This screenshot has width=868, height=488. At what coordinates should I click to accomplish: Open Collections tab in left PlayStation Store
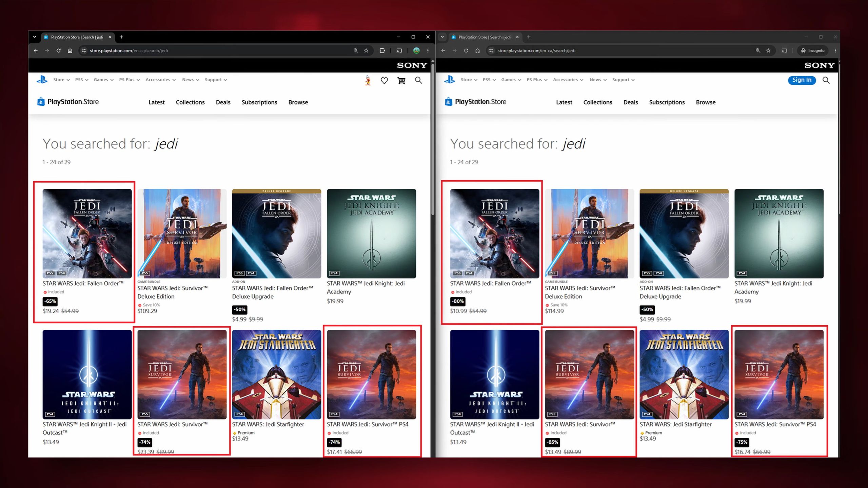190,102
